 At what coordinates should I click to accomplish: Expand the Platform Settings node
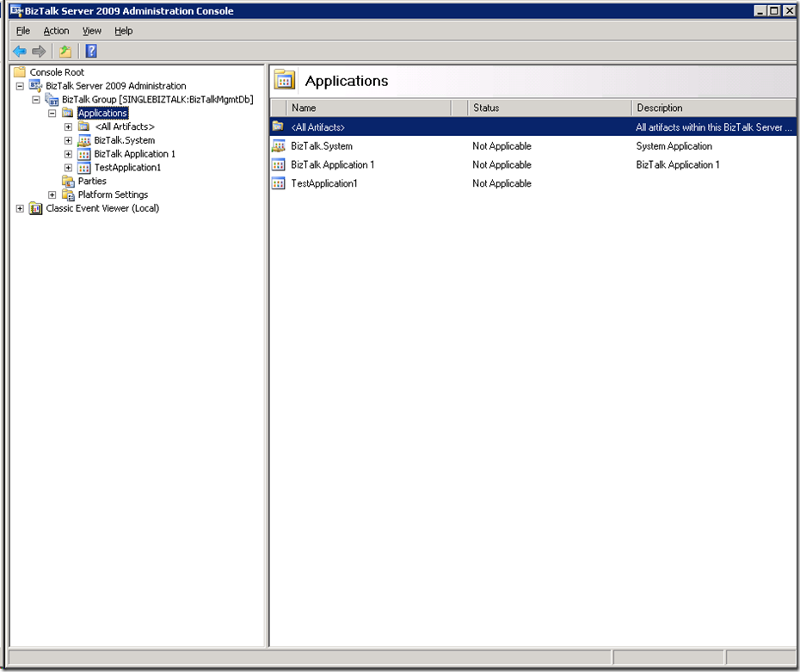point(52,195)
